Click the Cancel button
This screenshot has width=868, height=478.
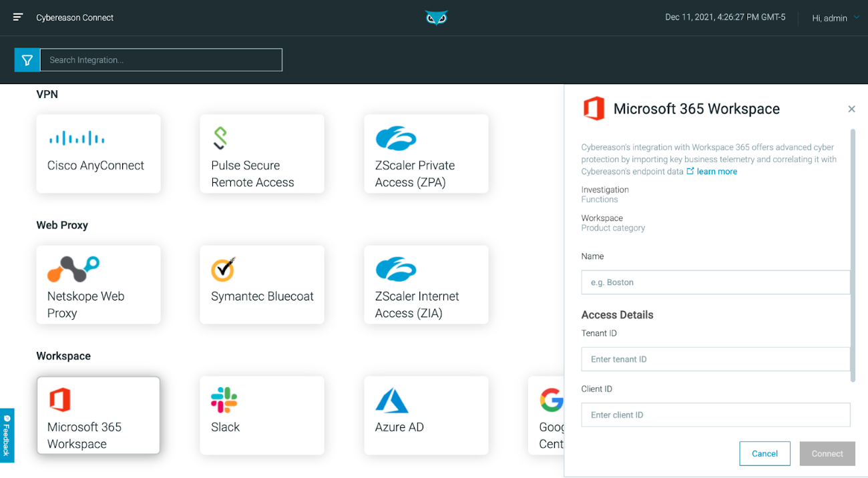tap(765, 453)
